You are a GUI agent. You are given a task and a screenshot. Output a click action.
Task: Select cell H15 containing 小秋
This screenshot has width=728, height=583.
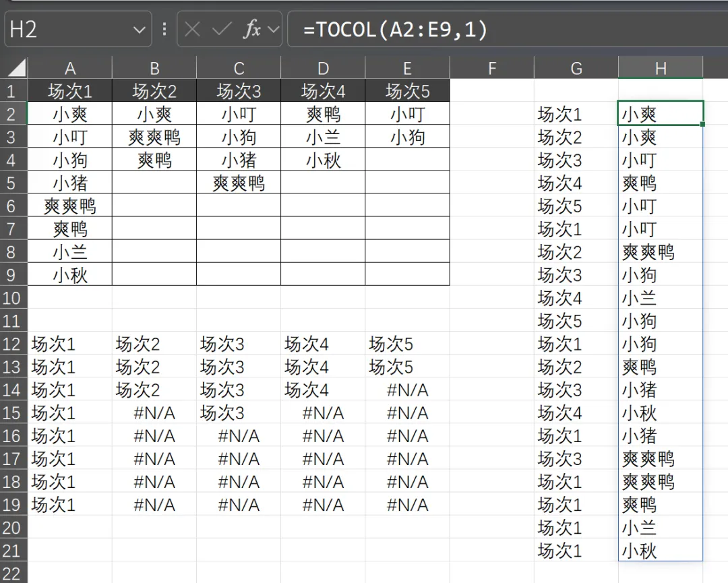[661, 412]
